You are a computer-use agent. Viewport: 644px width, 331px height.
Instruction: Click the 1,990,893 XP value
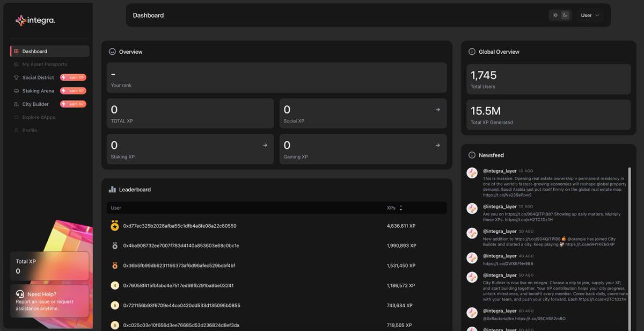pyautogui.click(x=401, y=246)
